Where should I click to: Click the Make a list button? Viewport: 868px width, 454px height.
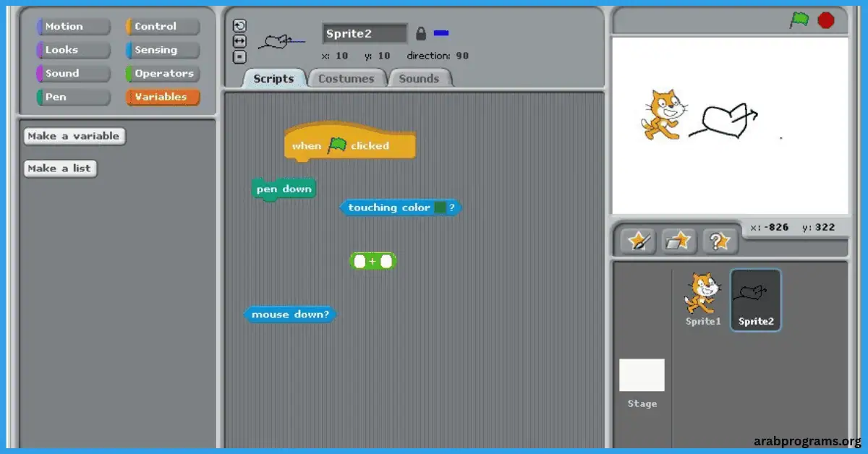[x=60, y=168]
